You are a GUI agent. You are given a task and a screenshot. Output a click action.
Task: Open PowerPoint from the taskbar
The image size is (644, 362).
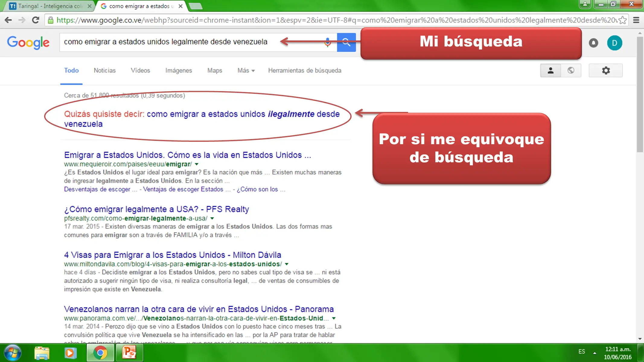(x=129, y=353)
